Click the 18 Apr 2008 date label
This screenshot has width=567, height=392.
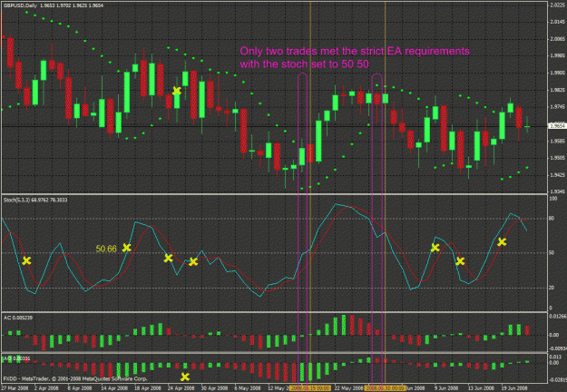coord(148,388)
